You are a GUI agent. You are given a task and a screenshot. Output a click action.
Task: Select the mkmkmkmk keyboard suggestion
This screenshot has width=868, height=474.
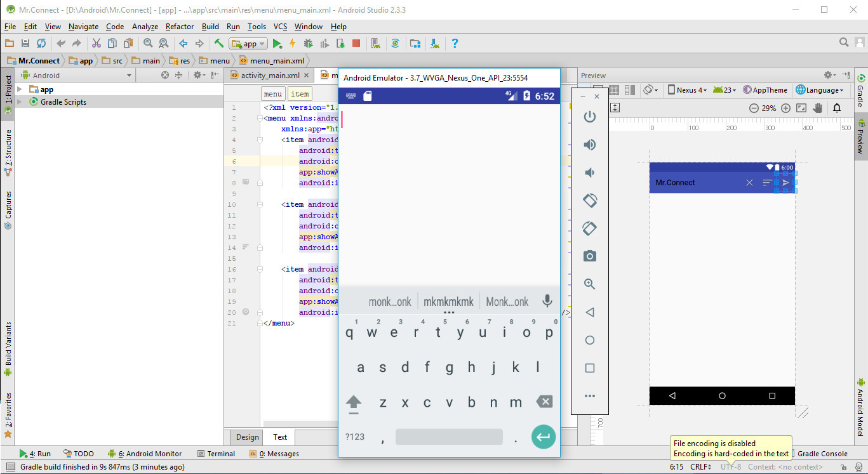click(449, 302)
